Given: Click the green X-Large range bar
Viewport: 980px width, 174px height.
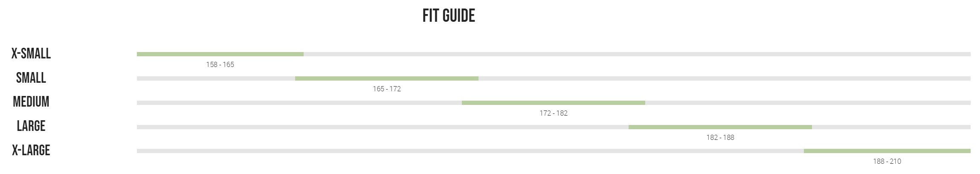Looking at the screenshot, I should point(887,151).
